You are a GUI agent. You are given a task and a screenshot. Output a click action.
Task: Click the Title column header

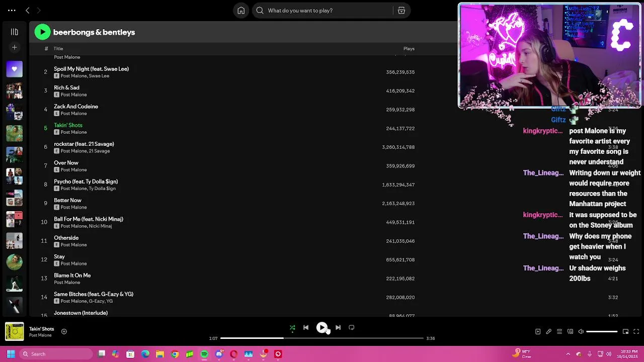click(x=58, y=49)
